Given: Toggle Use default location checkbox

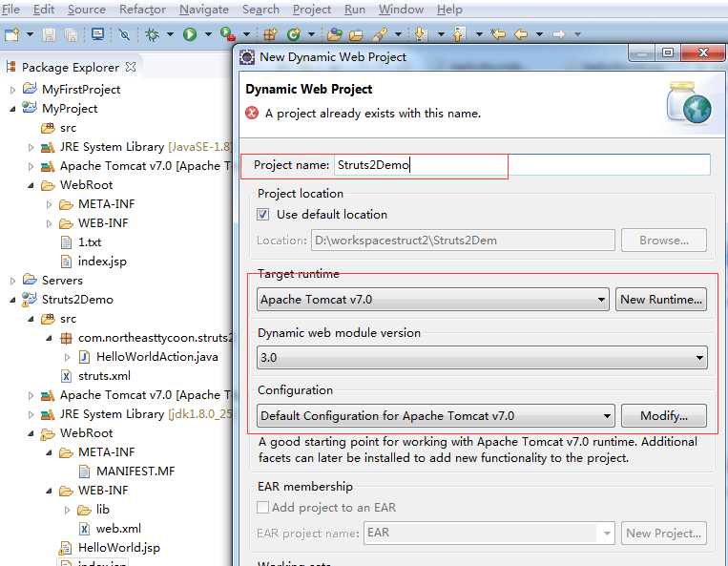Looking at the screenshot, I should click(262, 214).
